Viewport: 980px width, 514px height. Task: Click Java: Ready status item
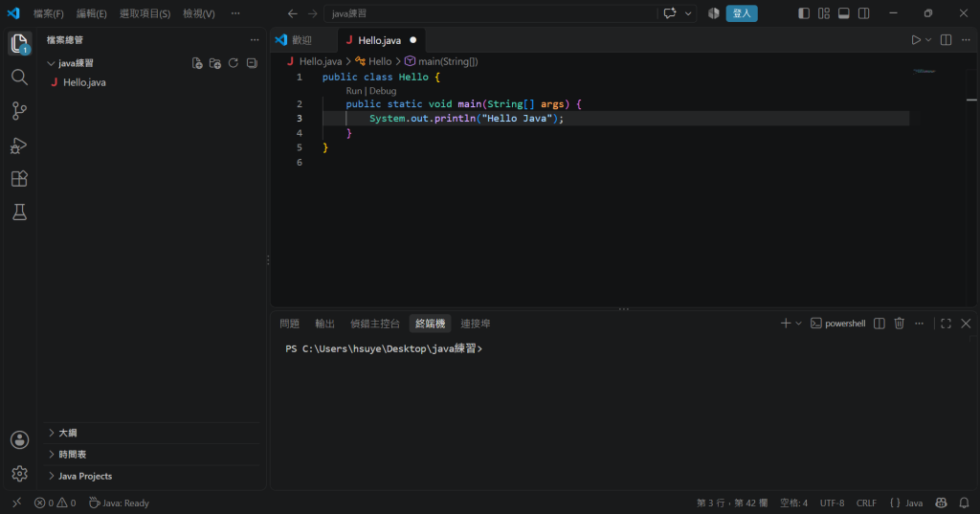point(119,503)
